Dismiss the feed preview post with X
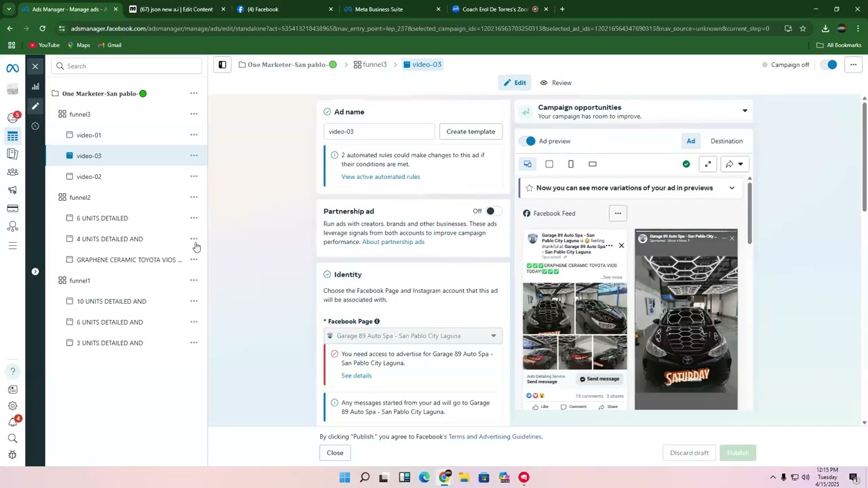 pos(621,245)
